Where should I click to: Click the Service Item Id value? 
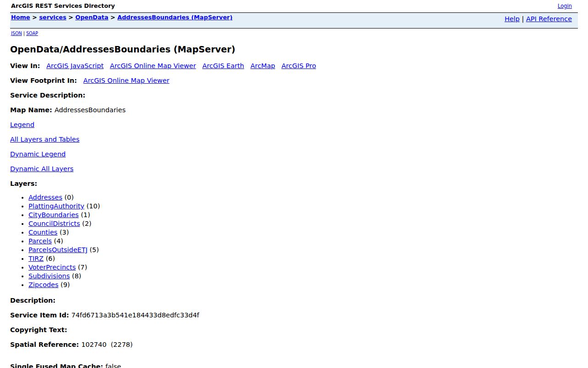135,315
